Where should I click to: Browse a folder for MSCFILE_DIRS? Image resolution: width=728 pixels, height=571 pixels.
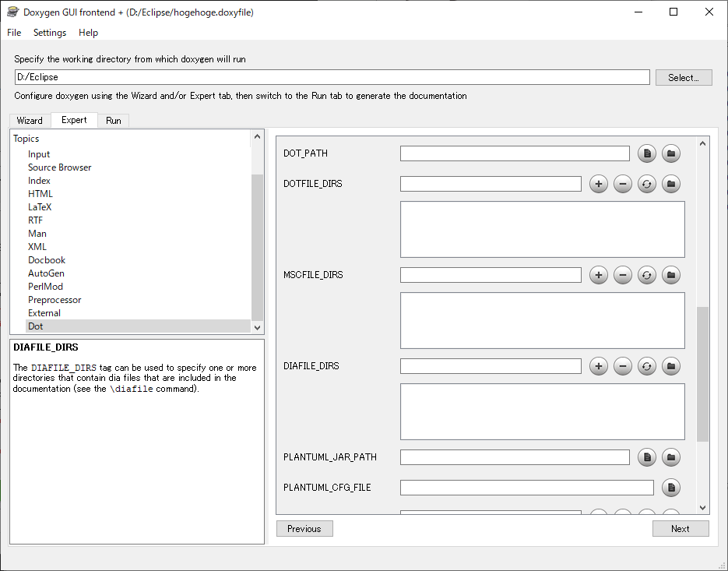tap(671, 275)
